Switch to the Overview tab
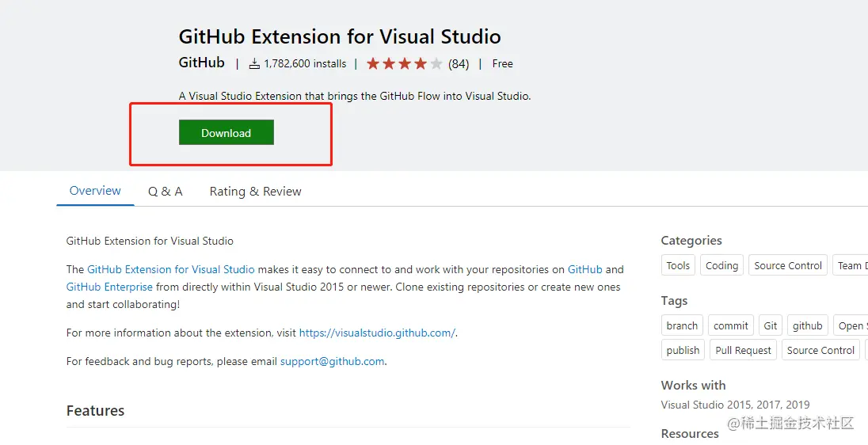The image size is (868, 445). 95,191
